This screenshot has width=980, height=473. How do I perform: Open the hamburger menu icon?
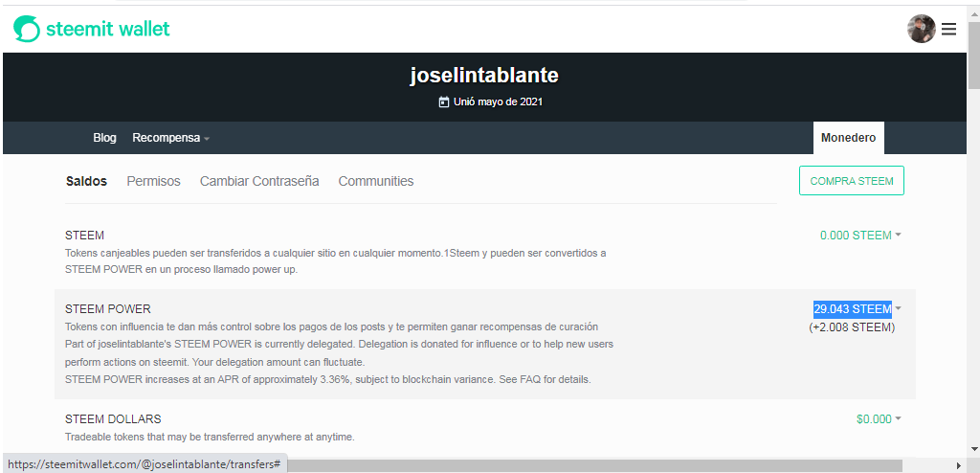point(948,29)
